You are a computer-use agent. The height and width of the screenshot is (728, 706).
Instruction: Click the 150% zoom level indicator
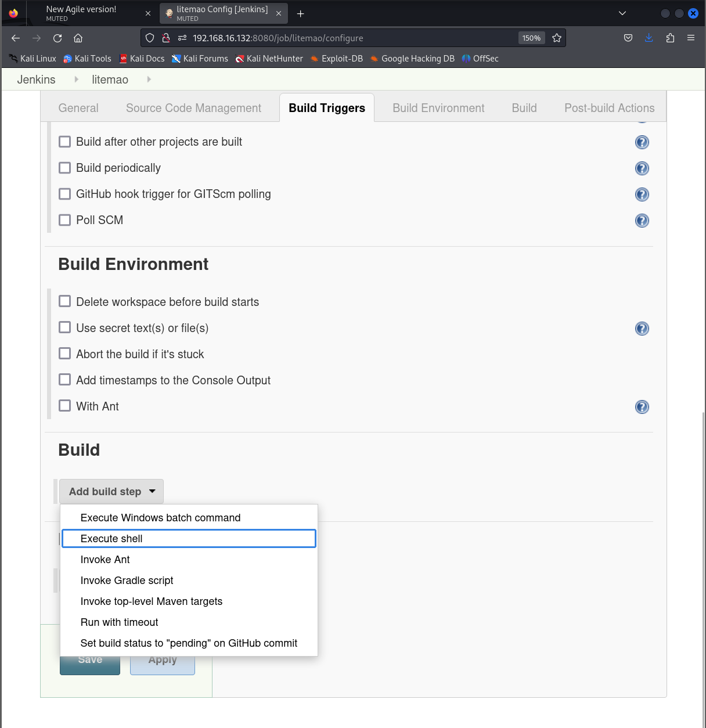[531, 38]
